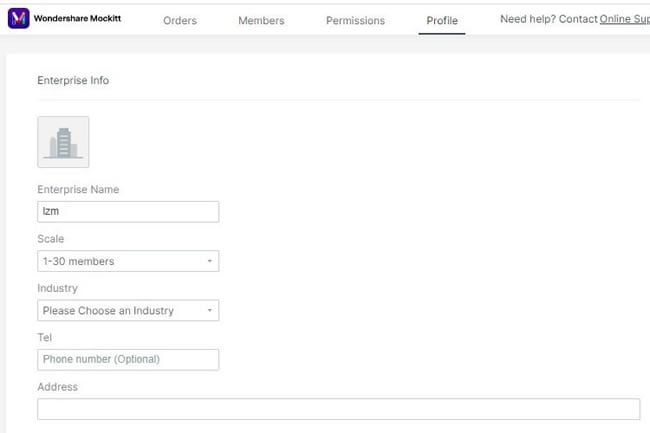The height and width of the screenshot is (433, 650).
Task: Click the Enterprise Name label
Action: 78,189
